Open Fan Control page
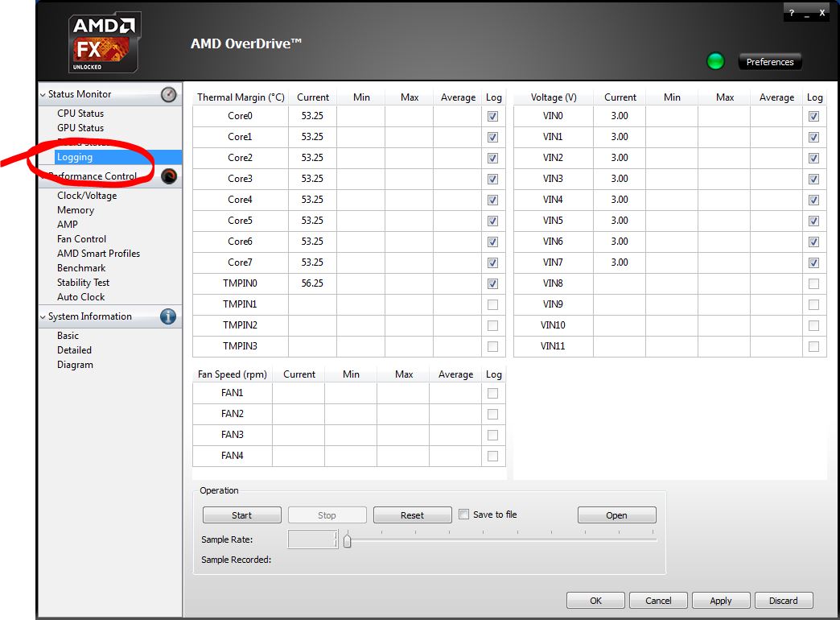Viewport: 840px width, 620px height. coord(81,239)
